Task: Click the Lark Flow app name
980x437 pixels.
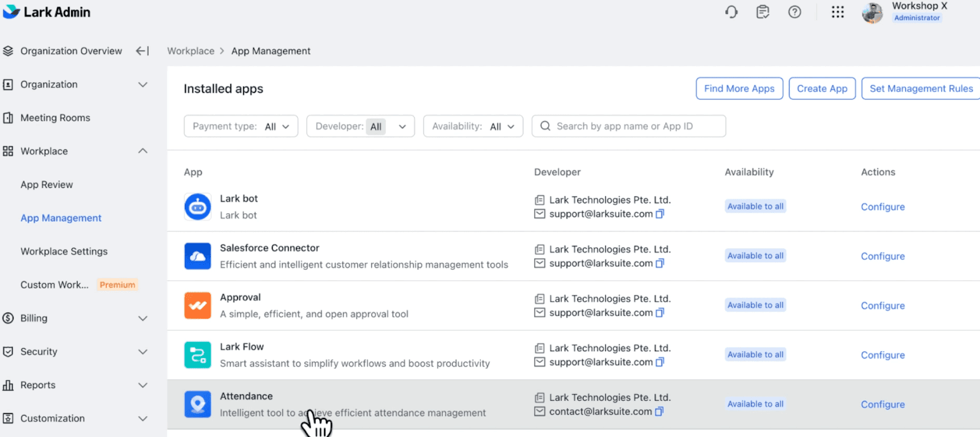Action: coord(242,347)
